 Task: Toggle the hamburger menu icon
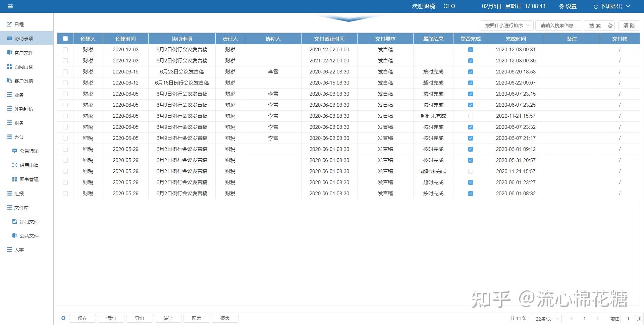click(10, 6)
